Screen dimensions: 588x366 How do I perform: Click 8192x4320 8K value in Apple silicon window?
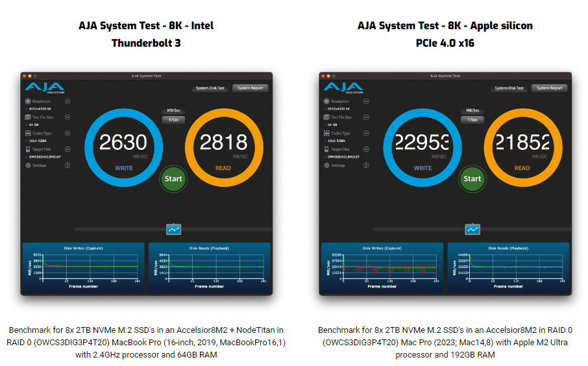339,109
